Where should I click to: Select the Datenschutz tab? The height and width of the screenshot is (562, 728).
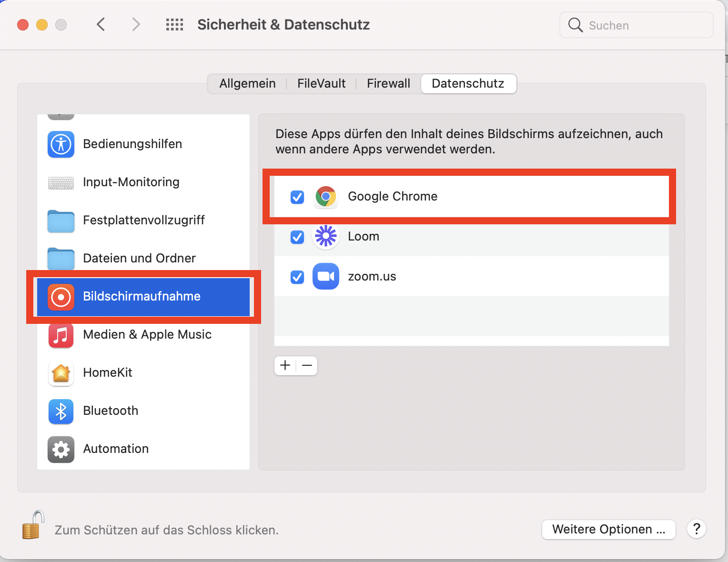click(468, 83)
